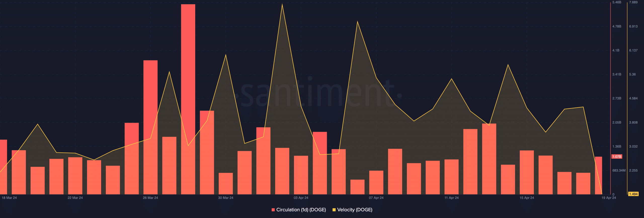Click the 2.05B circulation axis label

617,122
